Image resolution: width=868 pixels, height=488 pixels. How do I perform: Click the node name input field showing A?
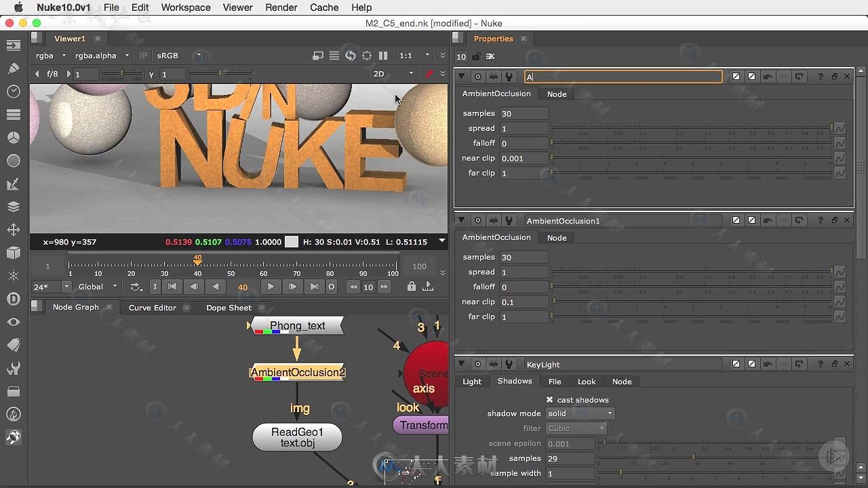(x=623, y=77)
